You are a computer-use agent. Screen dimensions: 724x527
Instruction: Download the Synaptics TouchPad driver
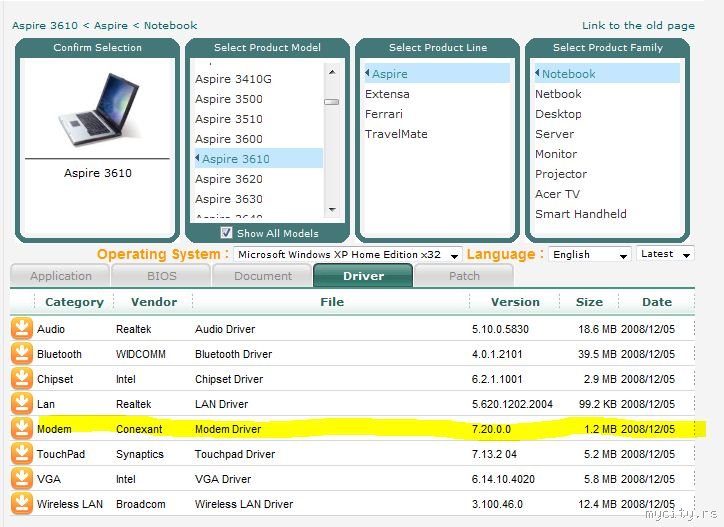coord(22,453)
